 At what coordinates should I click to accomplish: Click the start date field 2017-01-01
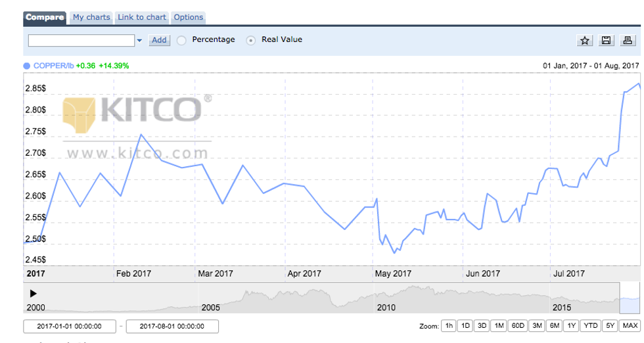tap(69, 327)
